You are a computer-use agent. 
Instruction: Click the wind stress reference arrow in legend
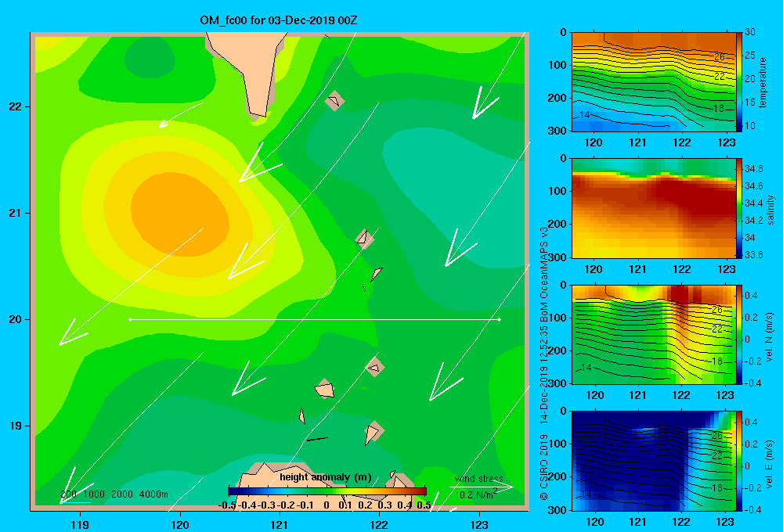click(482, 487)
